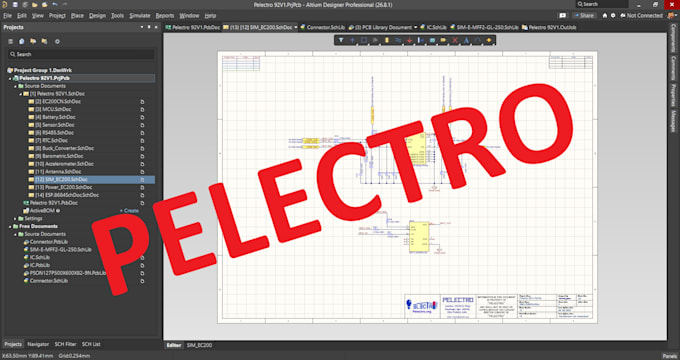Viewport: 680px width, 360px height.
Task: Collapse the [1] Pelectro 92V1.SchDoc node
Action: pos(20,94)
